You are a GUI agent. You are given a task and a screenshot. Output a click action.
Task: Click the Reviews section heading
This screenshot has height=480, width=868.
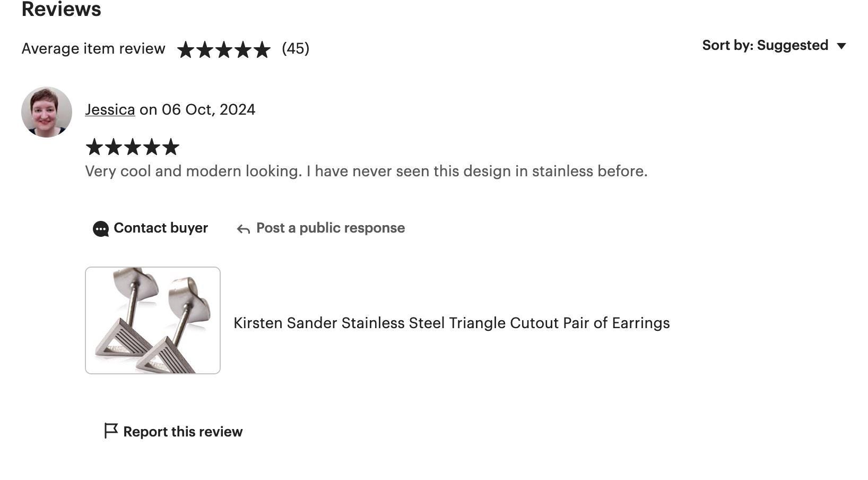point(62,10)
